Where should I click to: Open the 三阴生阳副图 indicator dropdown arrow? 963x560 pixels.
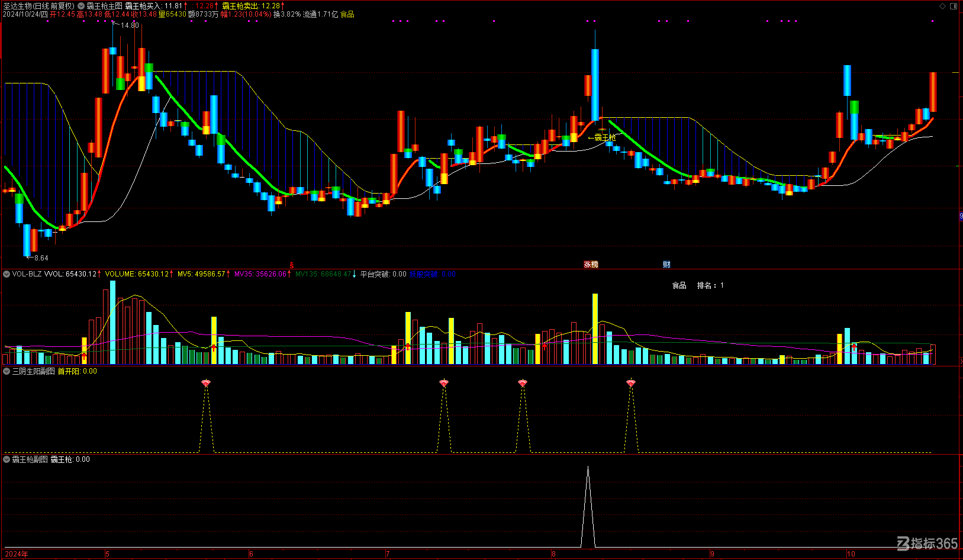coord(7,371)
